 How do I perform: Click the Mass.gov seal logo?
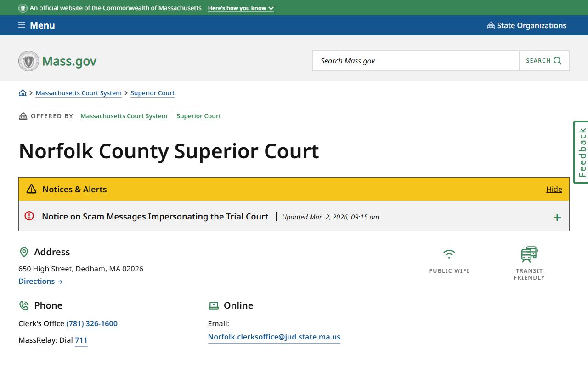coord(29,61)
